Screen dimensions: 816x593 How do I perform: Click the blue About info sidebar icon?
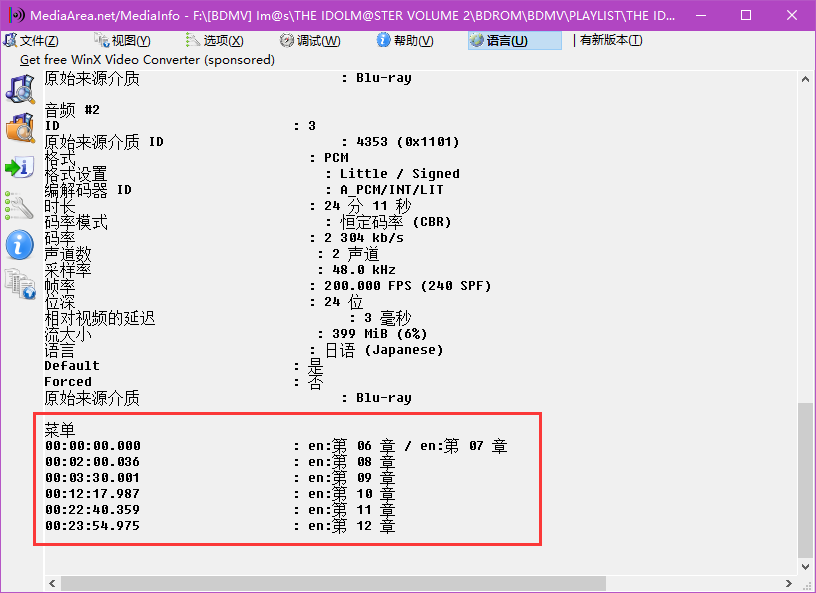click(x=20, y=245)
